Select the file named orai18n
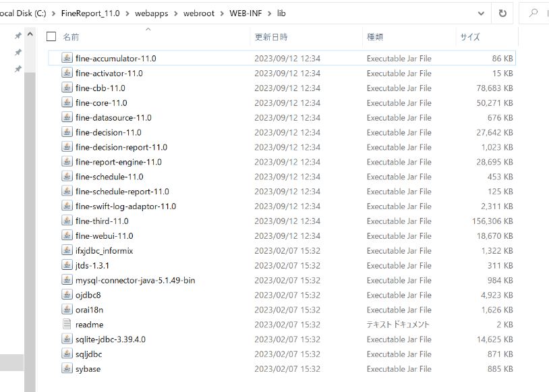Image resolution: width=549 pixels, height=392 pixels. (89, 310)
